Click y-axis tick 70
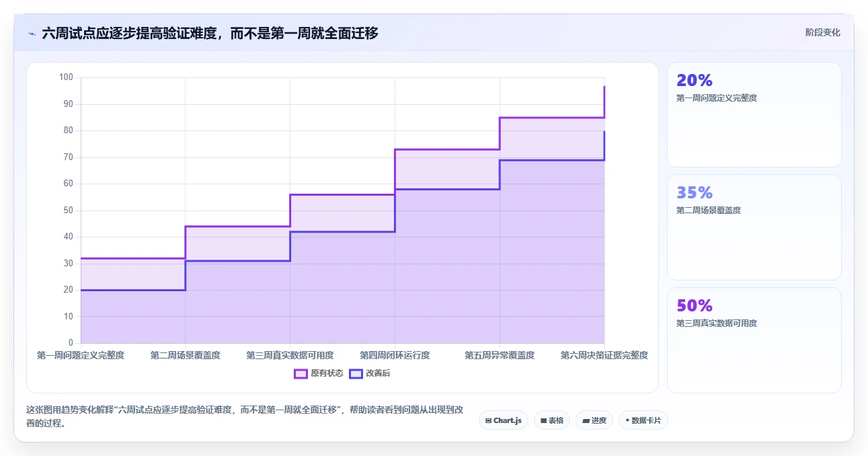Screen dimensions: 868x456 click(68, 157)
